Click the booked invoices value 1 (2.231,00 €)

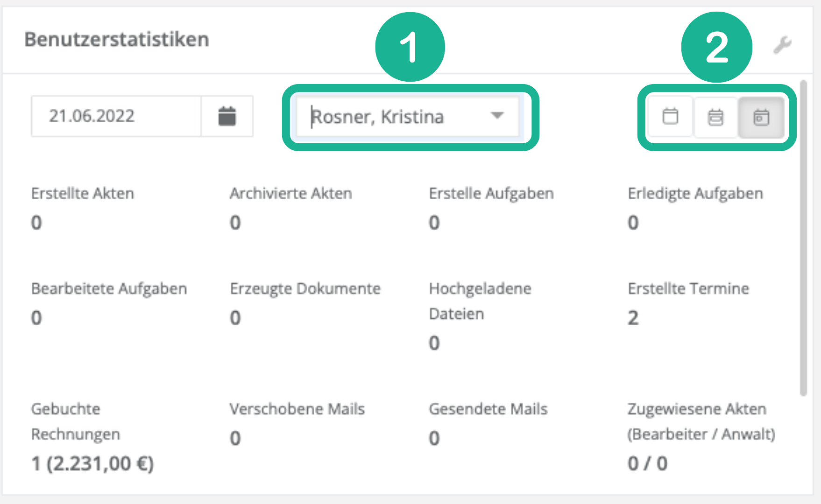pos(92,464)
